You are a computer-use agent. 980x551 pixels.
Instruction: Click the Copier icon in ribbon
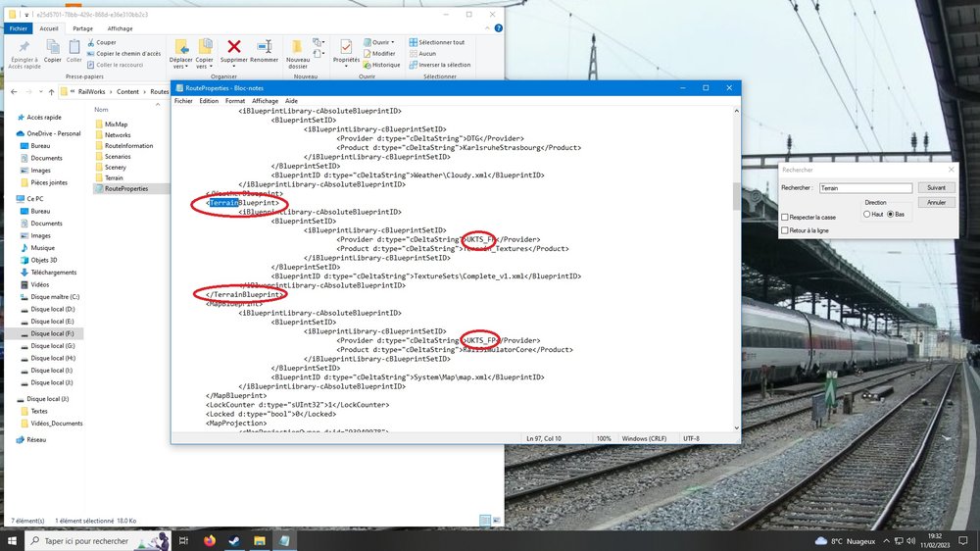[x=52, y=46]
